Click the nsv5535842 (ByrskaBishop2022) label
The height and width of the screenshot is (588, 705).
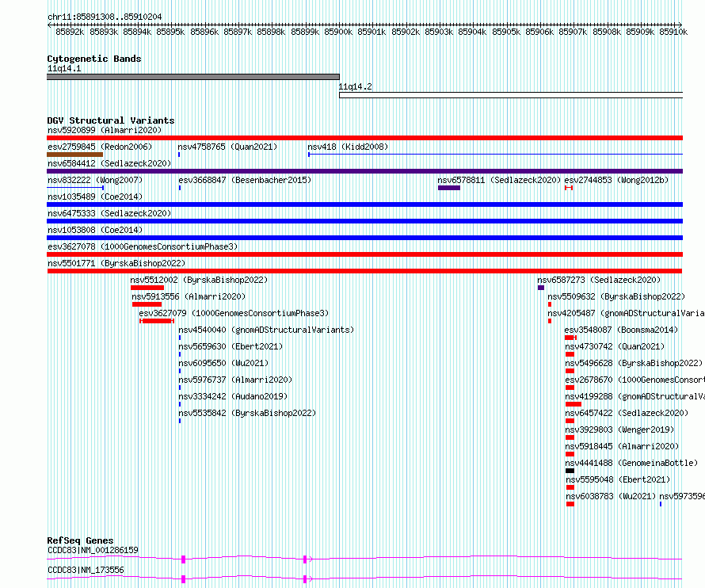pos(247,414)
